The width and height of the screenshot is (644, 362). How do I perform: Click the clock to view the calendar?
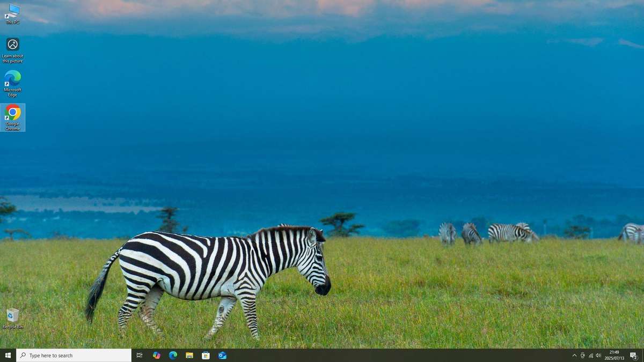coord(614,355)
